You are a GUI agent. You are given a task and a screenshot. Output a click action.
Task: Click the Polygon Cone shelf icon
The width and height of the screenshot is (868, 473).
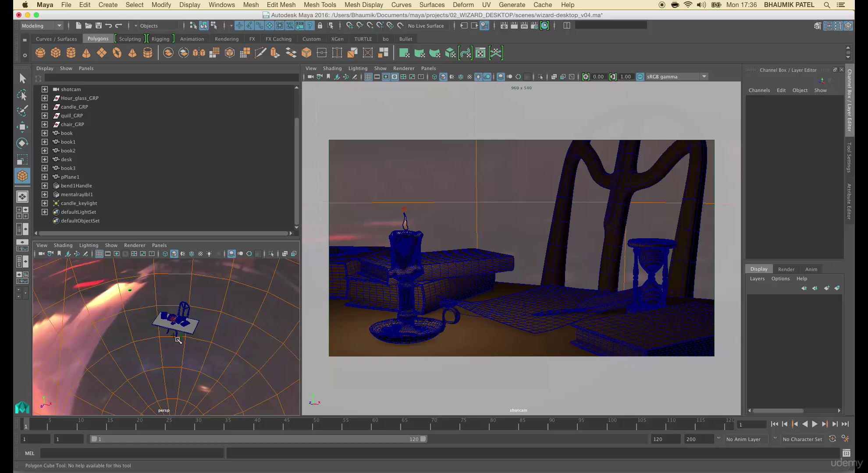[x=86, y=53]
